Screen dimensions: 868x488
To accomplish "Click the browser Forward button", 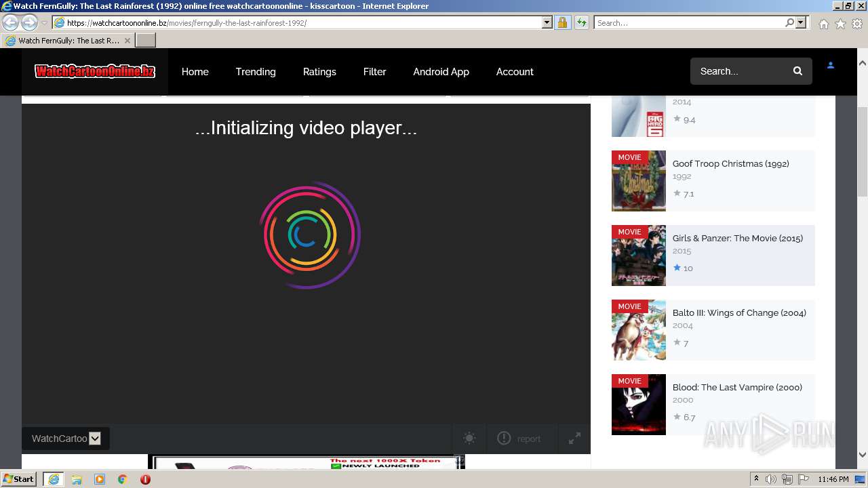I will point(29,22).
